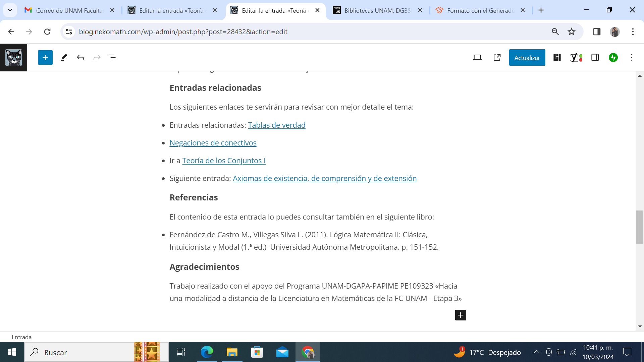Expand the Chrome tab search dropdown

pos(10,10)
